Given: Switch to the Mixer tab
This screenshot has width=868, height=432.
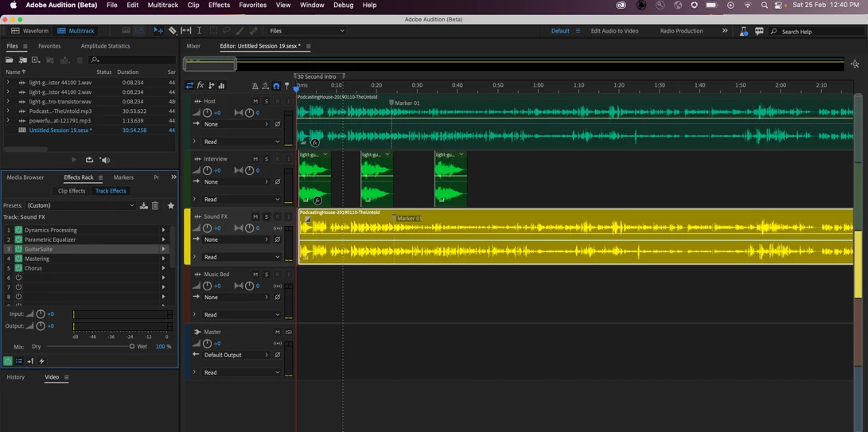Looking at the screenshot, I should (193, 46).
